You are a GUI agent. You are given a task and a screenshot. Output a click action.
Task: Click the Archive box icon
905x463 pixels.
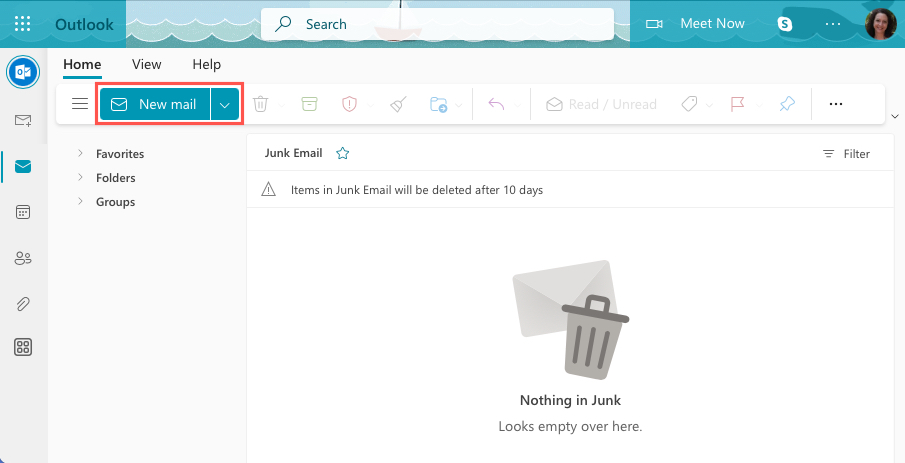click(309, 104)
